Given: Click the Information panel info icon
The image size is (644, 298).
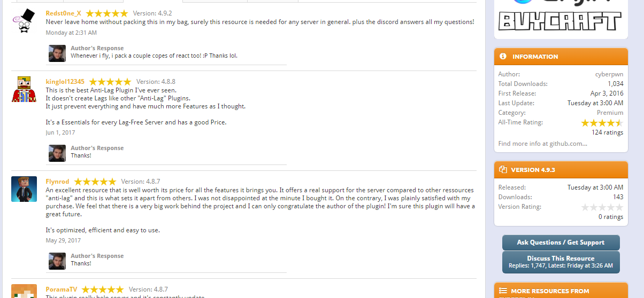Looking at the screenshot, I should pyautogui.click(x=503, y=56).
